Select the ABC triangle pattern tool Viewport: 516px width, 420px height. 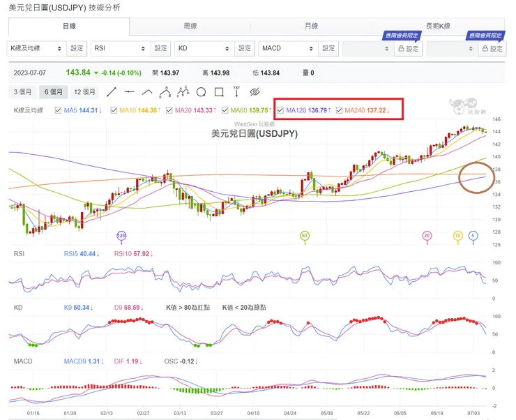(x=165, y=92)
